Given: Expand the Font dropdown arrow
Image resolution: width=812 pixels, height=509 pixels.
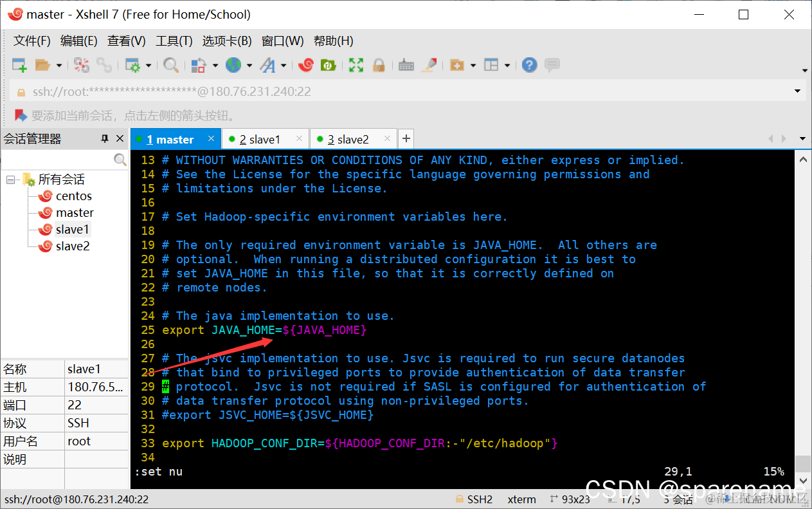Looking at the screenshot, I should 284,65.
